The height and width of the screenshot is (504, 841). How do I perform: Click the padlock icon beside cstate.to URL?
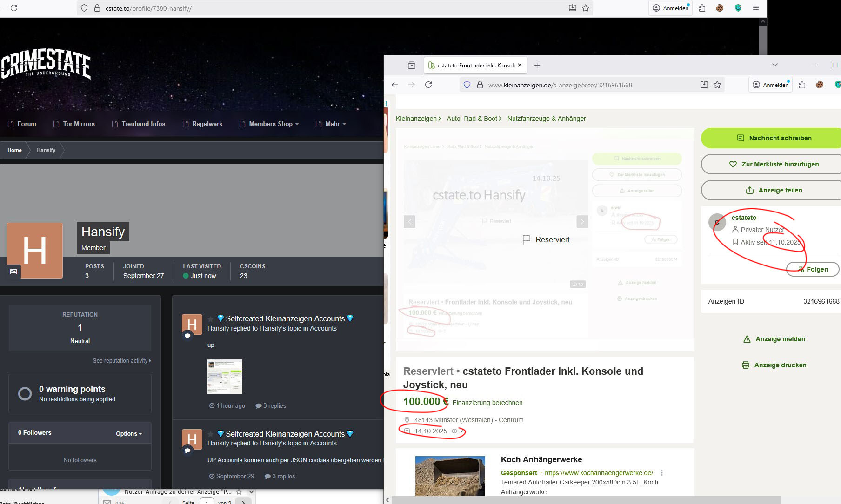(97, 8)
